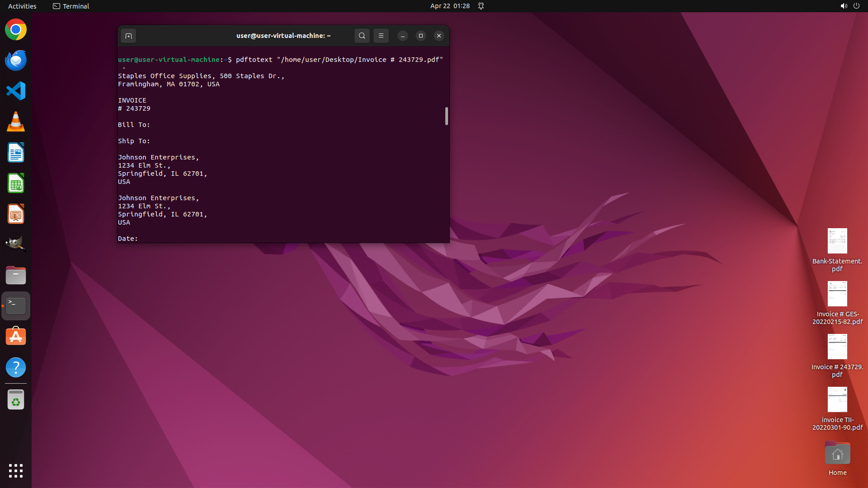
Task: Open the terminal hamburger menu
Action: tap(381, 36)
